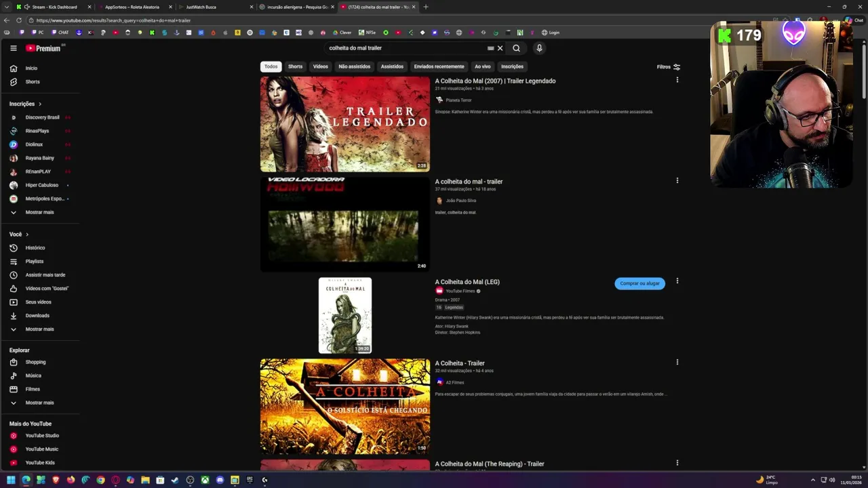Start voice search with microphone icon
Image resolution: width=868 pixels, height=488 pixels.
click(x=539, y=48)
